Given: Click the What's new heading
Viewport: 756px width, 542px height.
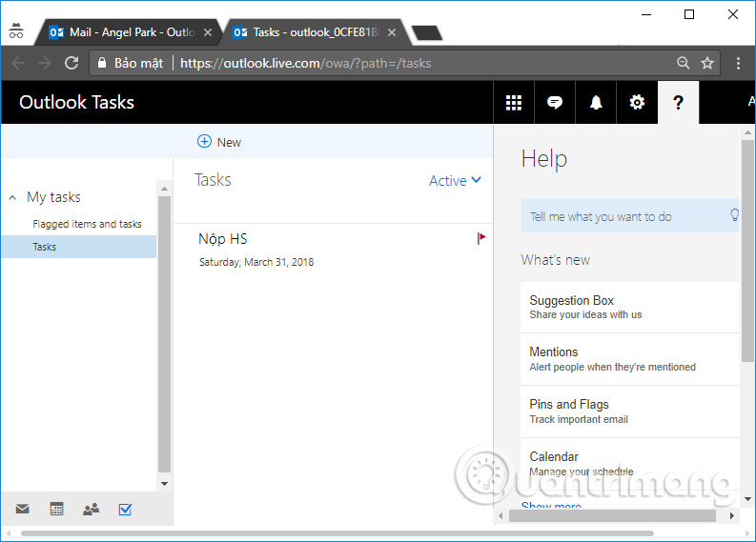Looking at the screenshot, I should tap(556, 260).
